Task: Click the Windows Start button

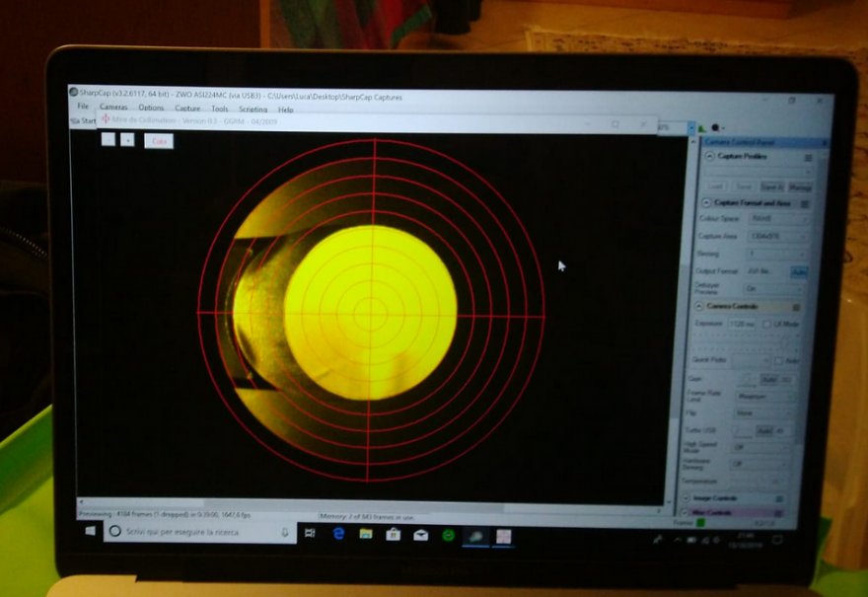Action: pos(90,531)
